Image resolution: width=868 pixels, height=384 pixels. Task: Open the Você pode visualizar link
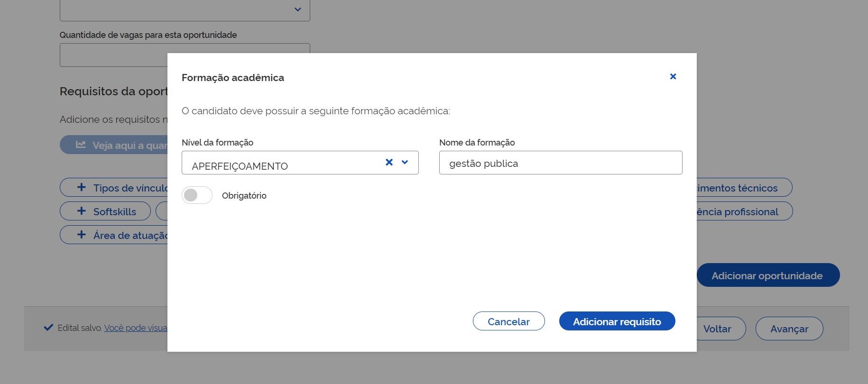point(136,328)
